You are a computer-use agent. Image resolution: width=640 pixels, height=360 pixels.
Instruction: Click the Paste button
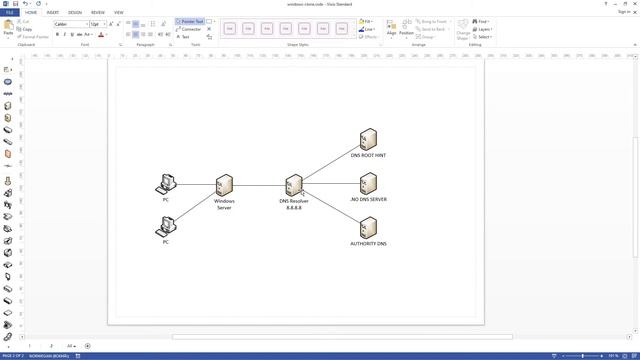pyautogui.click(x=8, y=29)
